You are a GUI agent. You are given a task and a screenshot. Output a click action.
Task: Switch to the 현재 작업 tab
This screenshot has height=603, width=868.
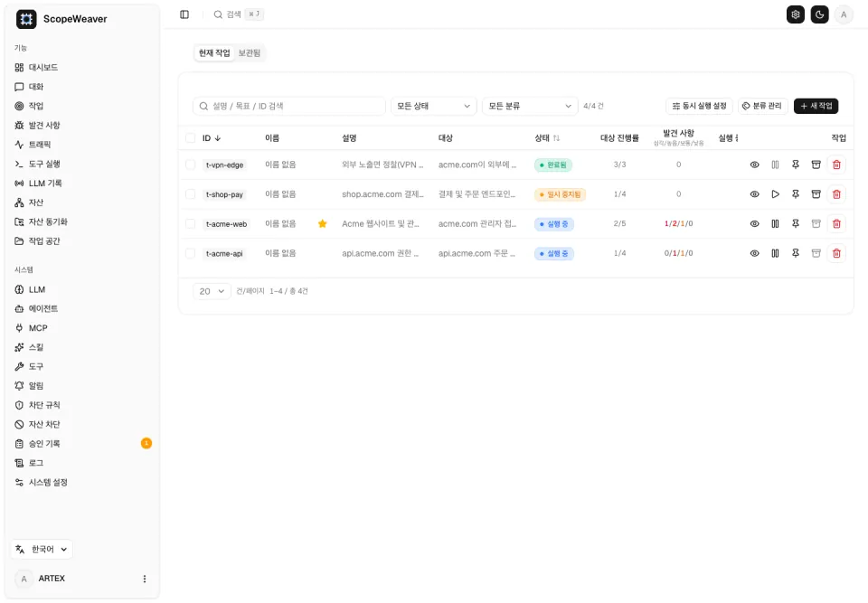[214, 52]
